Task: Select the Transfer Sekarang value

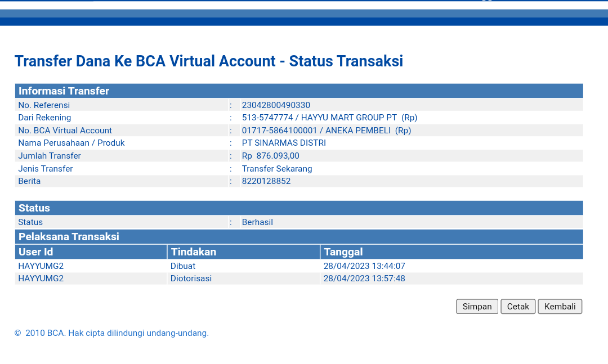Action: coord(277,169)
